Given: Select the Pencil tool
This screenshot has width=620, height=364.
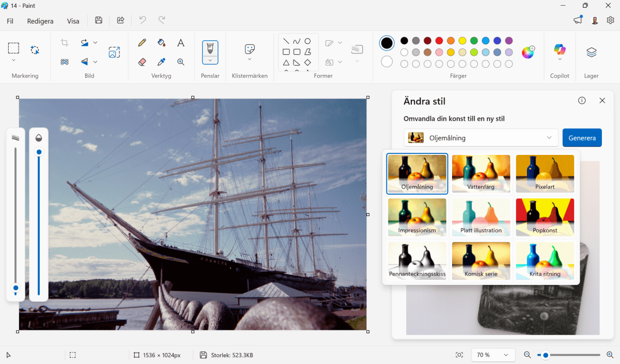Looking at the screenshot, I should (142, 43).
